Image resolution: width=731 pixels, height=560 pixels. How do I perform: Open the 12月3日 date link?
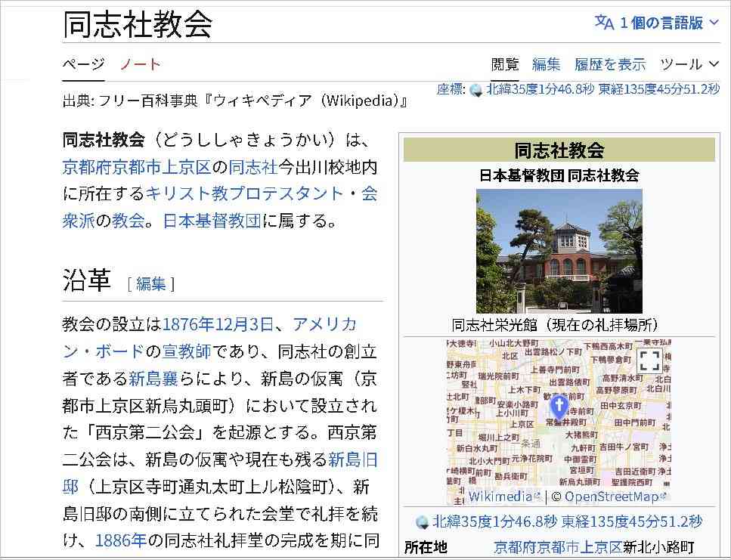(x=244, y=323)
